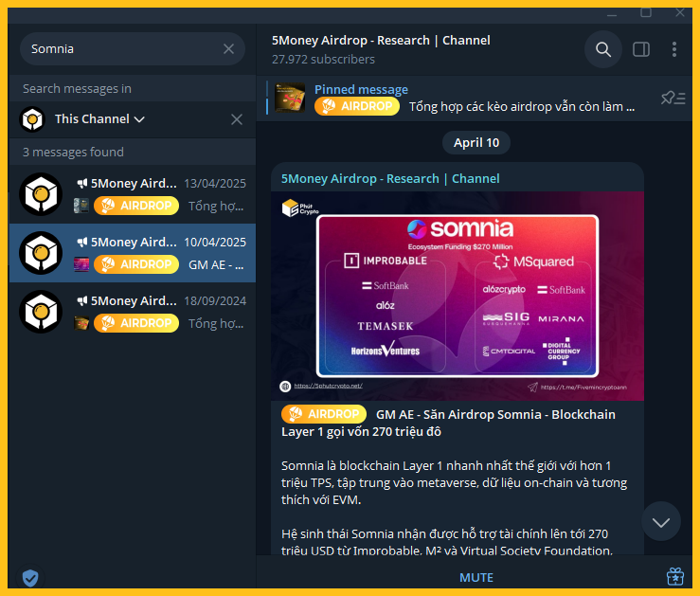This screenshot has width=700, height=596.
Task: Open the 5Money Airdrop channel name link in post
Action: [390, 178]
